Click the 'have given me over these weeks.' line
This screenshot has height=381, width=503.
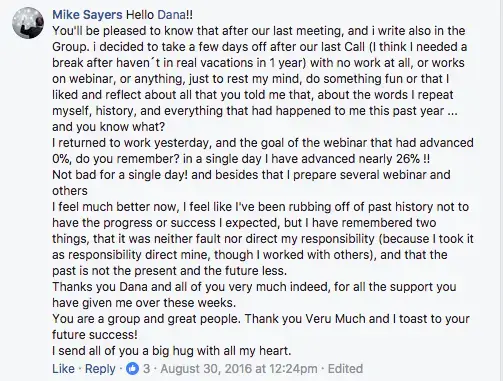[144, 303]
